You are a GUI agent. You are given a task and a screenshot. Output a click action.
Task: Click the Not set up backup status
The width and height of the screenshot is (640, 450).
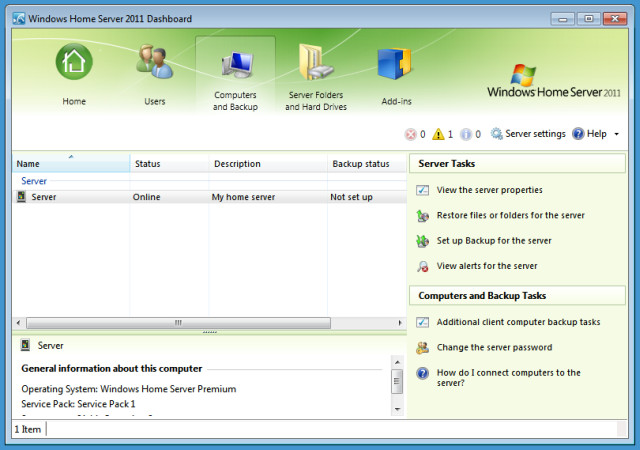tap(351, 197)
